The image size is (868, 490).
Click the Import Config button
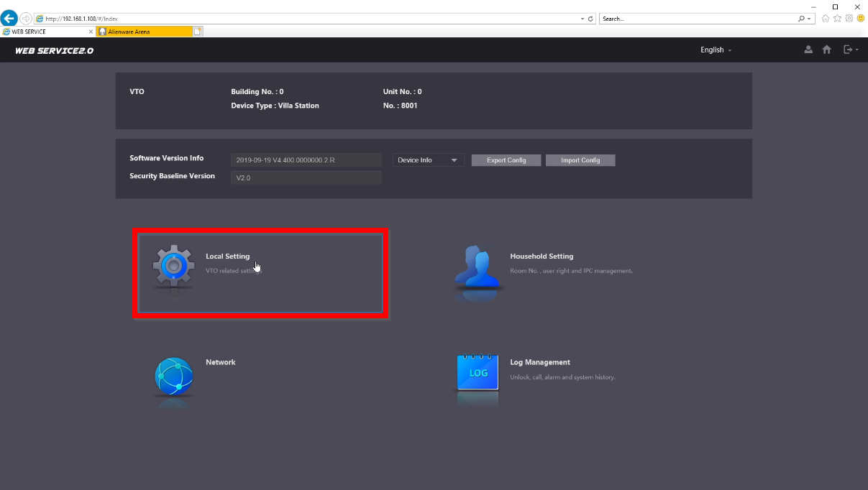tap(580, 160)
